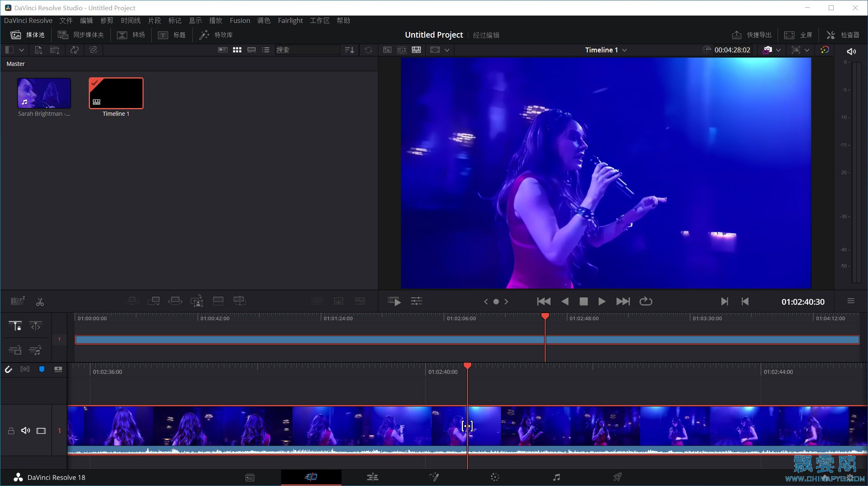Toggle color grades and Fusion effects bypass
868x486 pixels.
(x=825, y=50)
